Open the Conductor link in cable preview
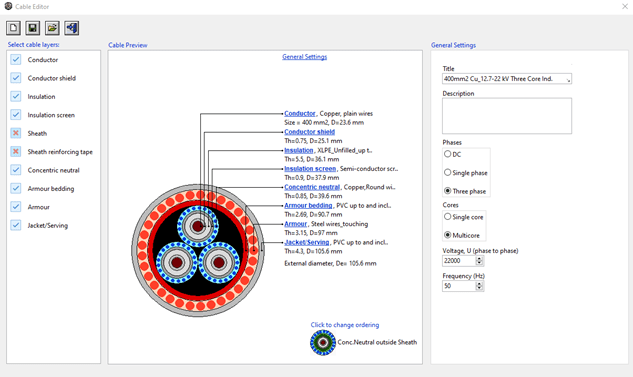Viewport: 633px width, 377px height. click(x=300, y=113)
